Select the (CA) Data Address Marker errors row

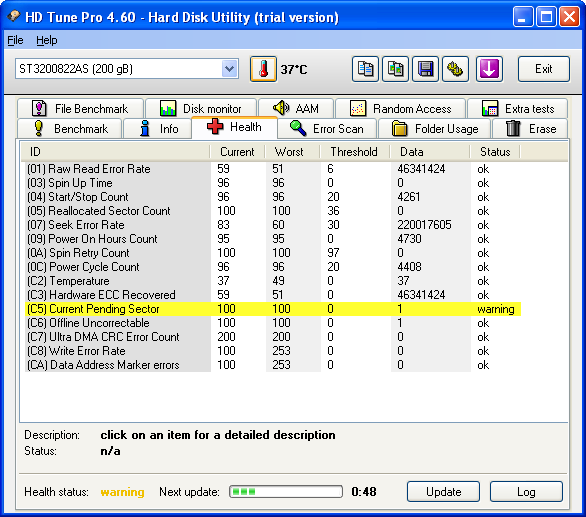(x=273, y=365)
